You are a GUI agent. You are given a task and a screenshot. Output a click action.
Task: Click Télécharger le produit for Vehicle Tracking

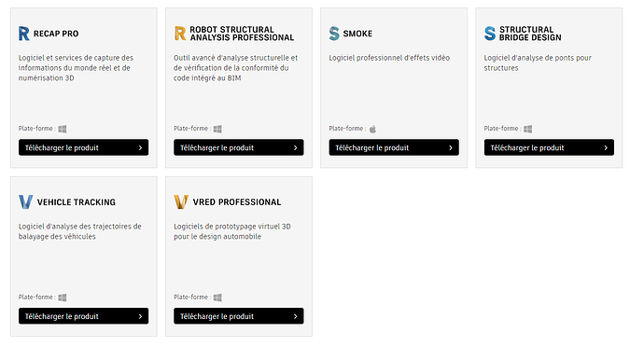click(83, 316)
